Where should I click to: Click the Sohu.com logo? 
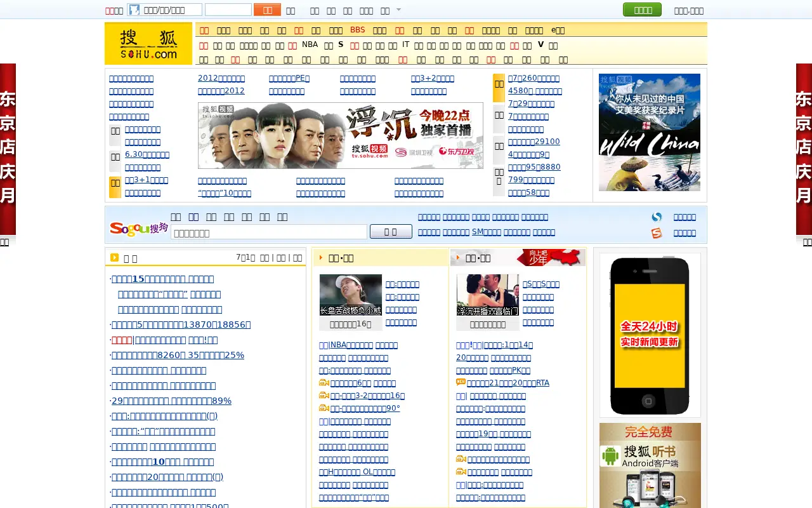click(x=148, y=44)
